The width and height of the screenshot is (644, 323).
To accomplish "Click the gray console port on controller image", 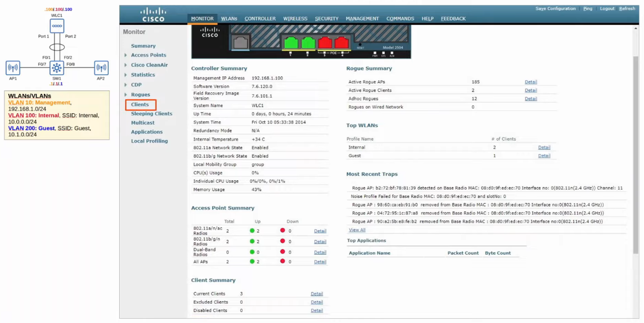I will tap(241, 43).
